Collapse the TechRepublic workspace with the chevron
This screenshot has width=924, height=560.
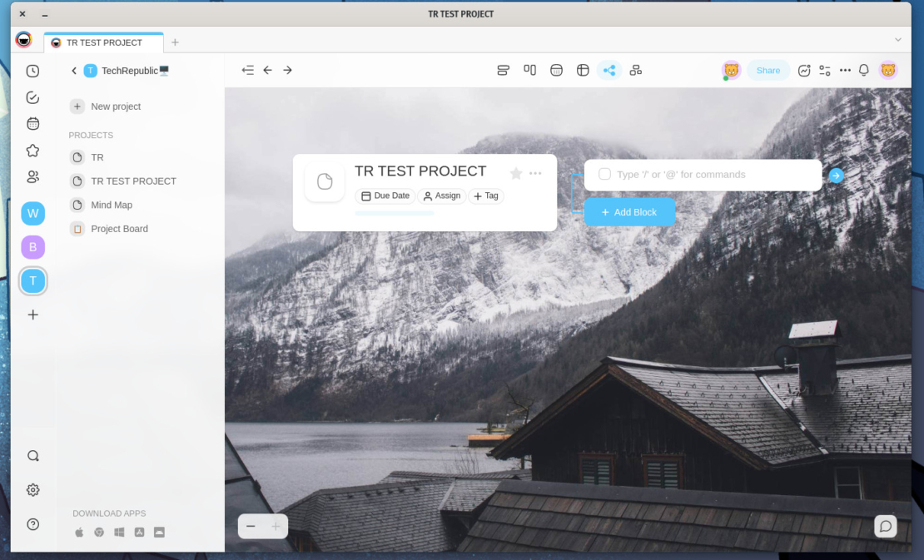pos(73,71)
